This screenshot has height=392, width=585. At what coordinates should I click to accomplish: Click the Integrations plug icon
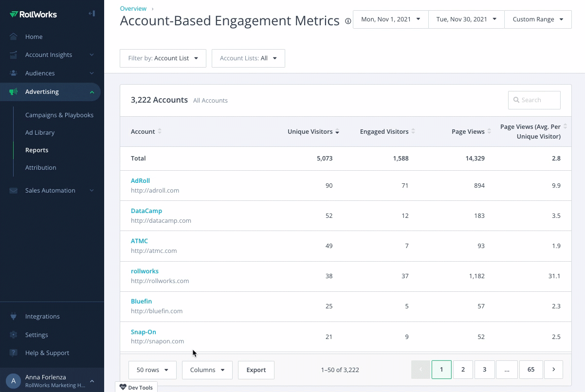coord(14,317)
